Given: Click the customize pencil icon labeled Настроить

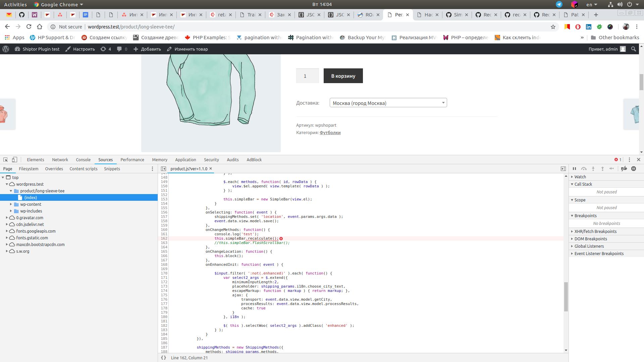Looking at the screenshot, I should click(x=68, y=49).
